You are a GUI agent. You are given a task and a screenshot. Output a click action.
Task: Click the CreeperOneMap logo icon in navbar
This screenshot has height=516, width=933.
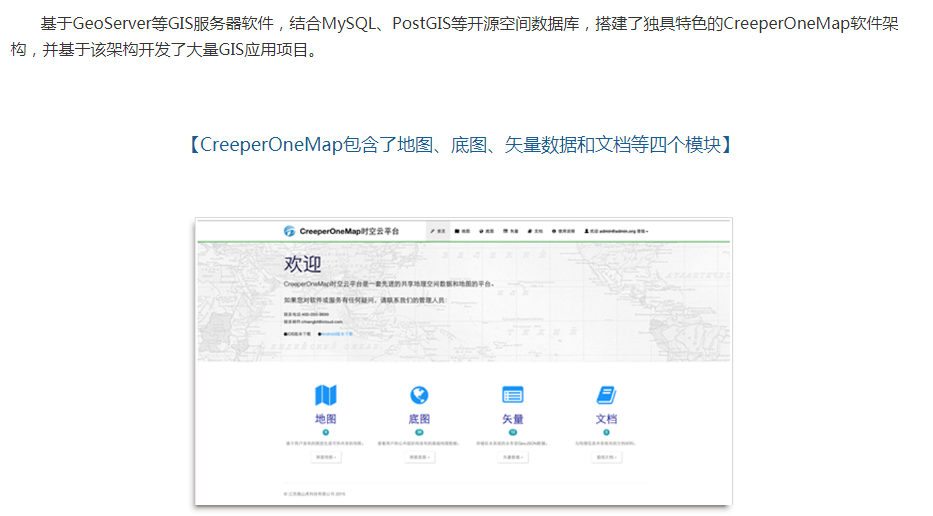(290, 231)
